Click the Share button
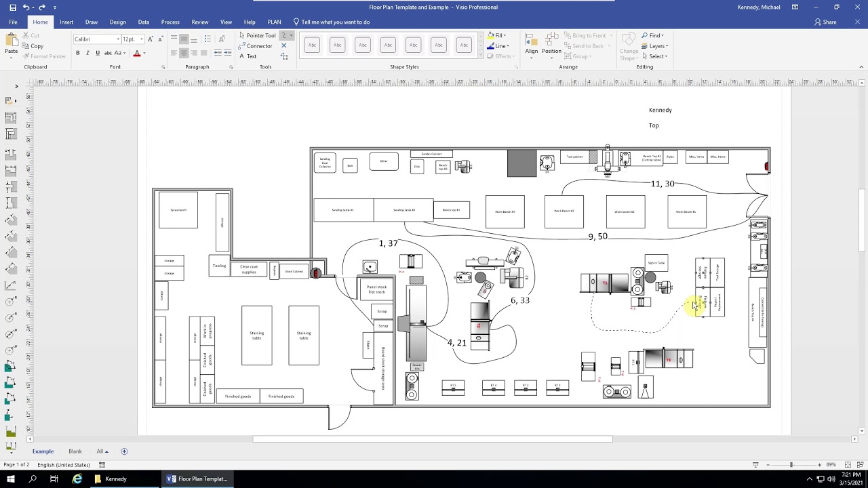Image resolution: width=868 pixels, height=488 pixels. pyautogui.click(x=825, y=22)
